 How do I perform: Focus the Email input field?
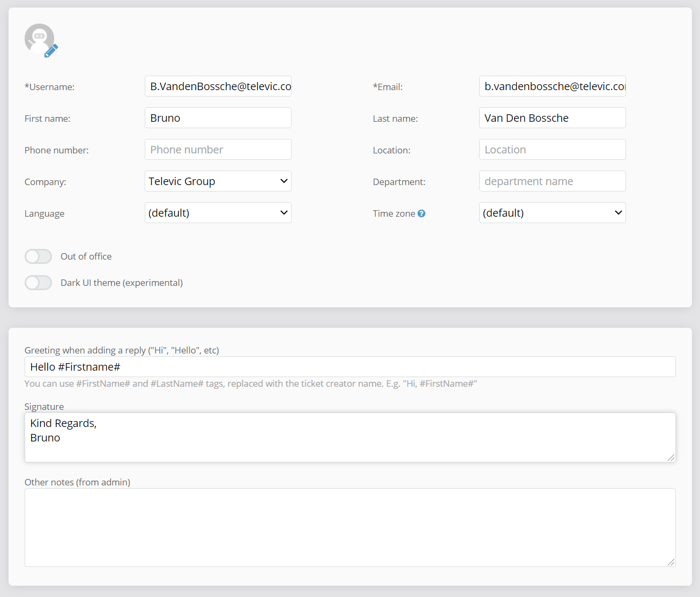point(552,86)
